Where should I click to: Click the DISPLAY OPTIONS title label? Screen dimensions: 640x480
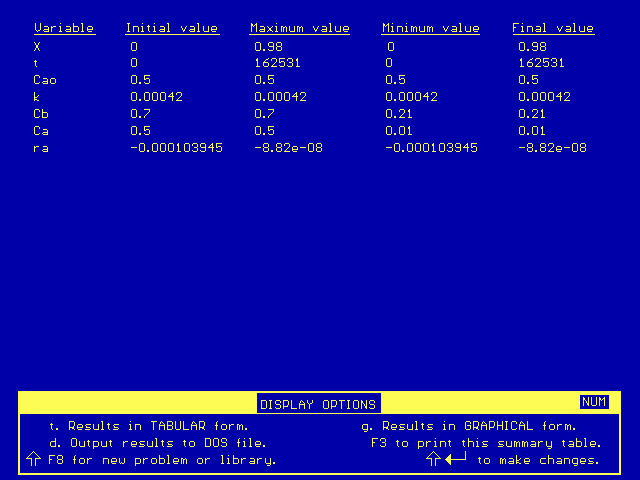pyautogui.click(x=318, y=405)
